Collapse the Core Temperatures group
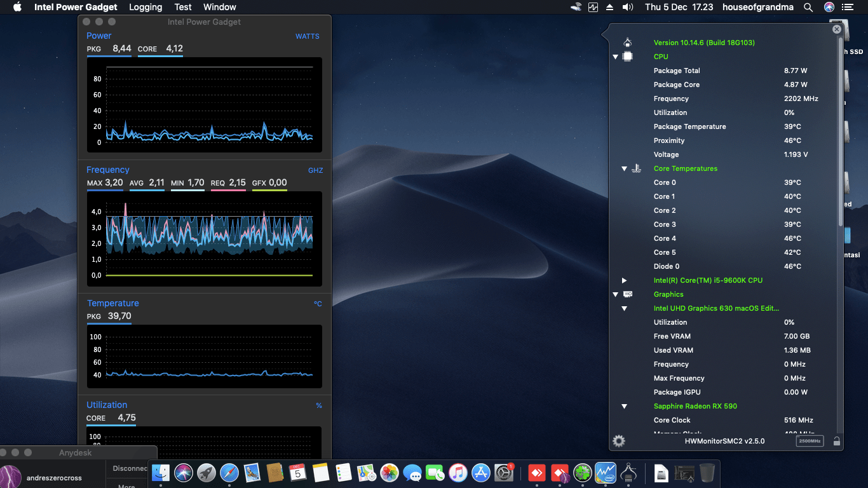This screenshot has width=868, height=488. coord(624,168)
